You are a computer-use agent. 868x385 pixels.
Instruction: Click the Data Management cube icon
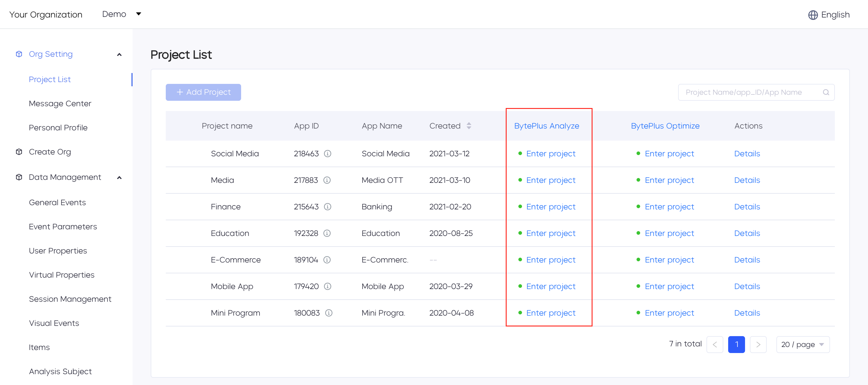click(x=19, y=177)
